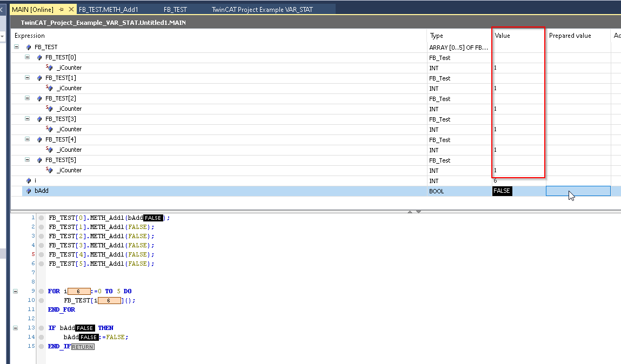Click the pane splitter arrows above code editor

pos(414,212)
